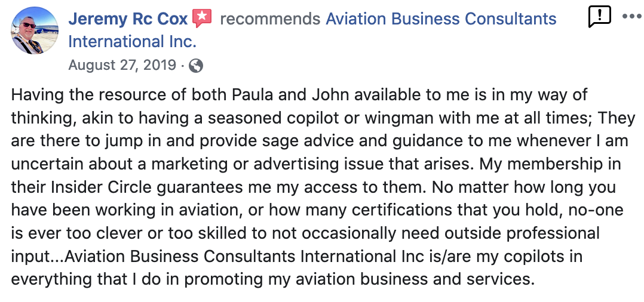The image size is (644, 302).
Task: Click the blue "International Inc." link text
Action: [132, 42]
